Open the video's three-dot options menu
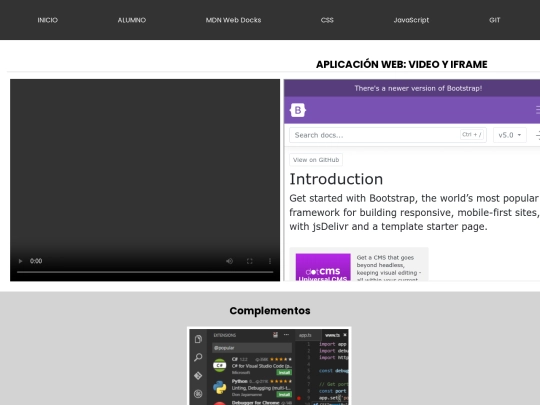 270,261
